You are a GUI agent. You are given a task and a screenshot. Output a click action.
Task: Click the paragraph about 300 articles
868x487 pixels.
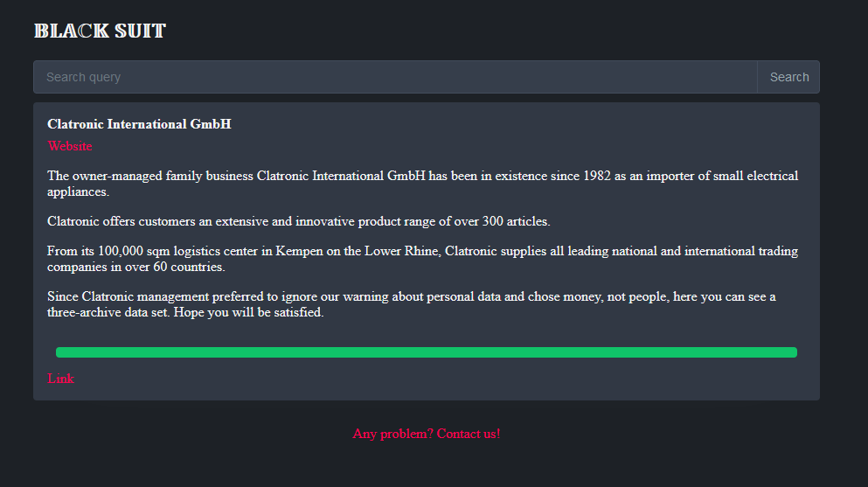pyautogui.click(x=298, y=221)
